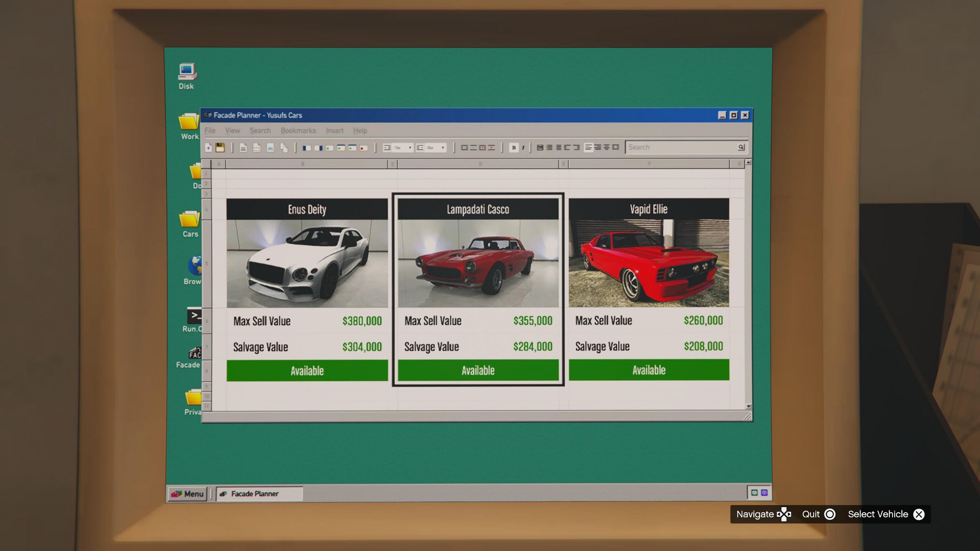This screenshot has height=551, width=980.
Task: Click the search magnifier icon
Action: (x=741, y=147)
